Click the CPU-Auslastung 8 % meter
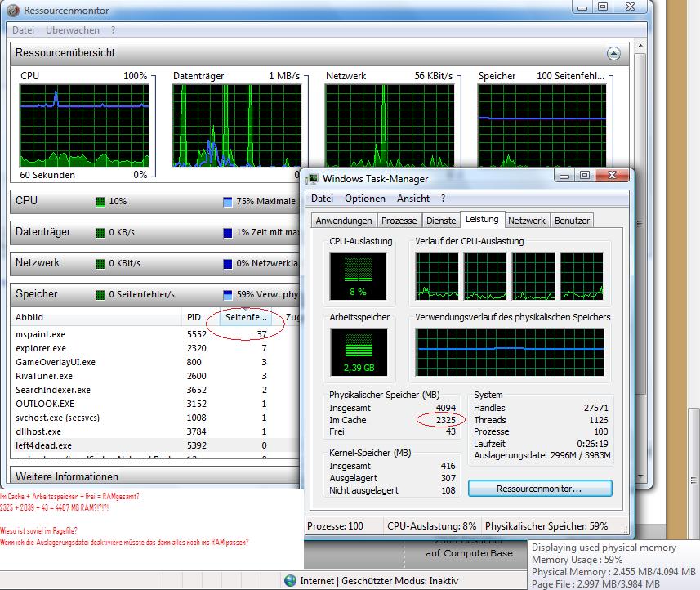The image size is (700, 590). pyautogui.click(x=358, y=276)
